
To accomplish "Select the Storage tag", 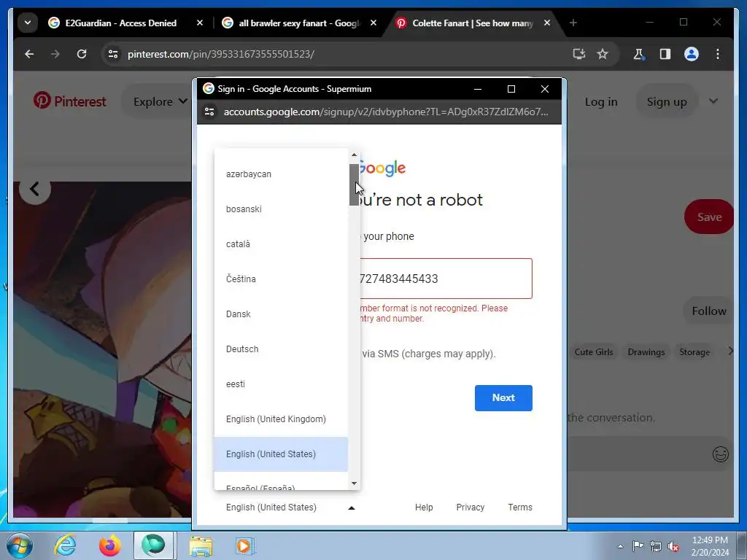I will click(x=694, y=352).
